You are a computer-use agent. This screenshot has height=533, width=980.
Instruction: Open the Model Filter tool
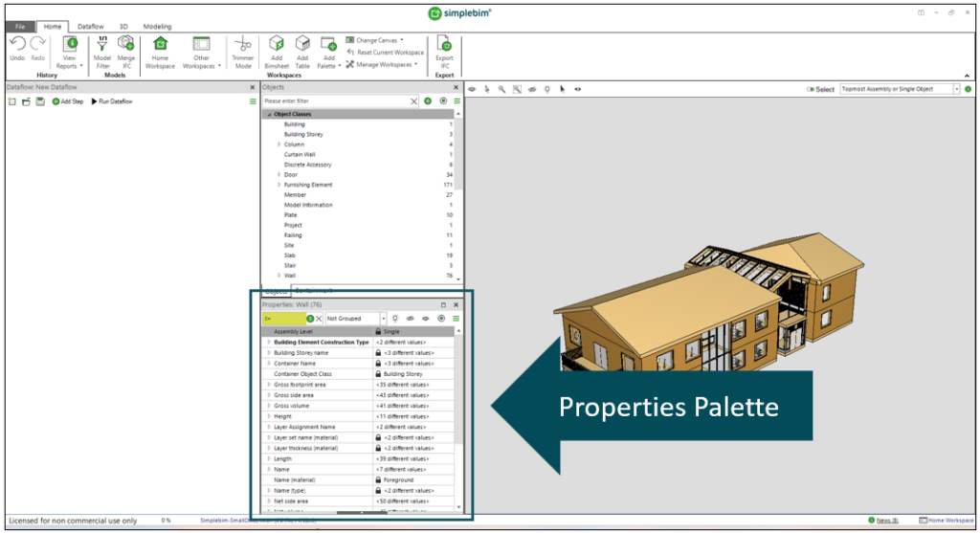101,52
